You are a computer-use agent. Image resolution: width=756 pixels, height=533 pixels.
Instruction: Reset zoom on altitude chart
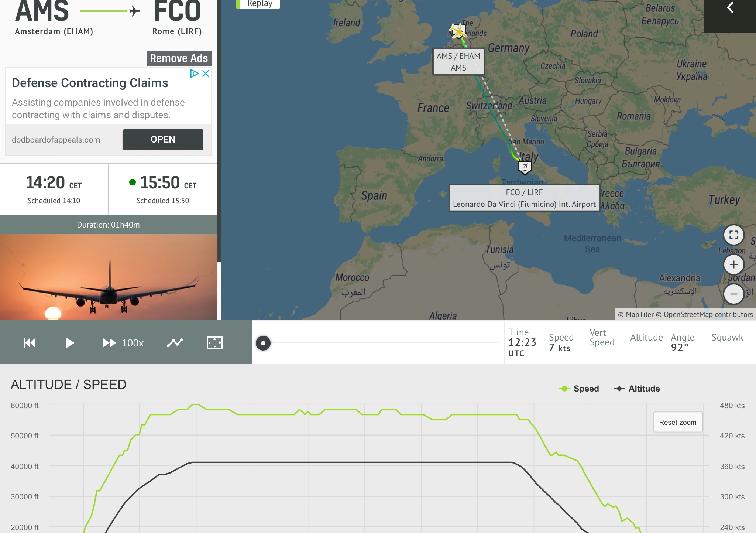(678, 422)
